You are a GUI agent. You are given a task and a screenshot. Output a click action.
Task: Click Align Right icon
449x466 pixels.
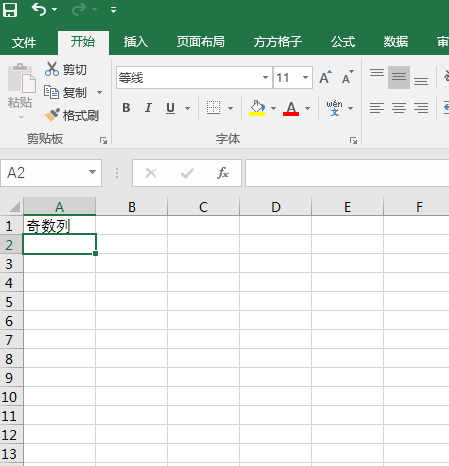pyautogui.click(x=421, y=108)
